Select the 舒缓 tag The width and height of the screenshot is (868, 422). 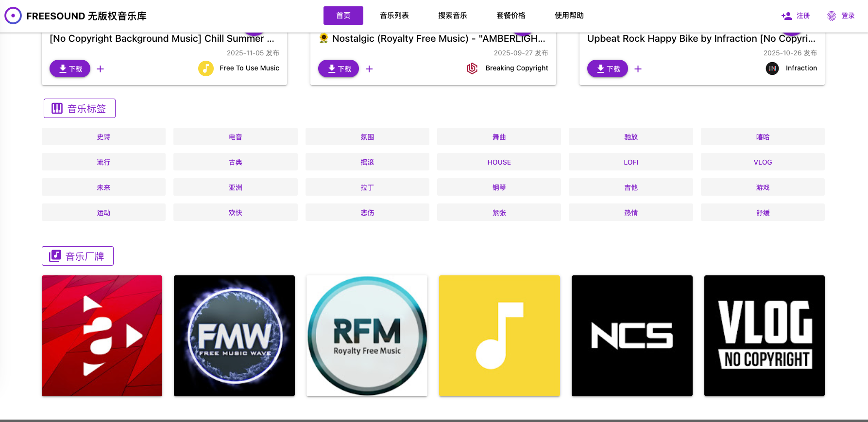tap(763, 212)
